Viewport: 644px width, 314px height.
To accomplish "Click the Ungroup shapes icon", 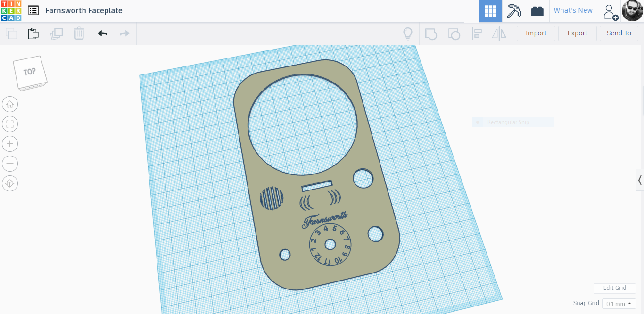I will coord(454,33).
